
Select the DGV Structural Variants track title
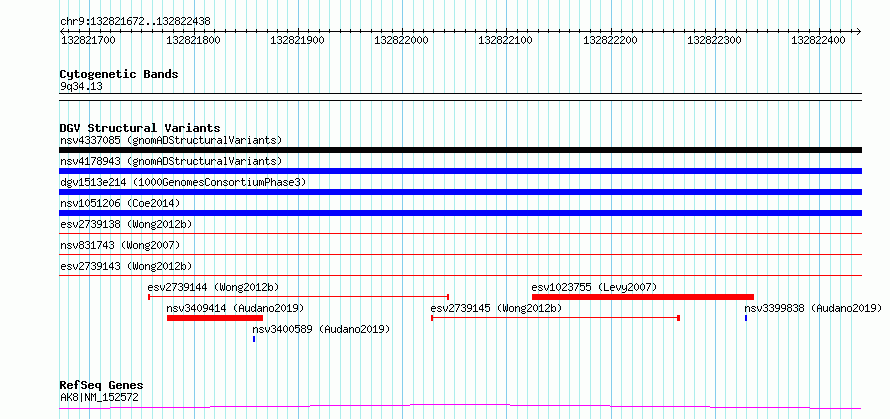coord(140,128)
